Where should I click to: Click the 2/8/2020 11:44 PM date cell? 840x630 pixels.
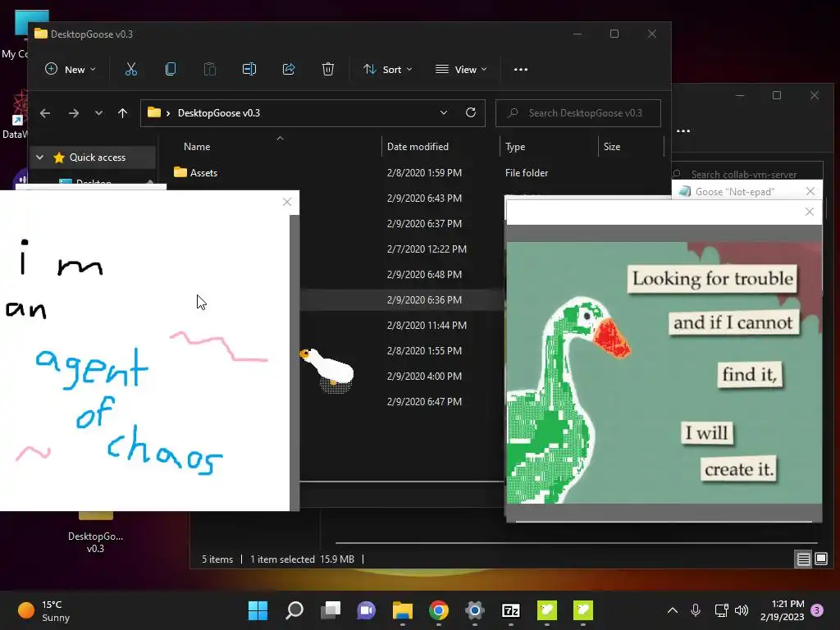[x=427, y=325]
